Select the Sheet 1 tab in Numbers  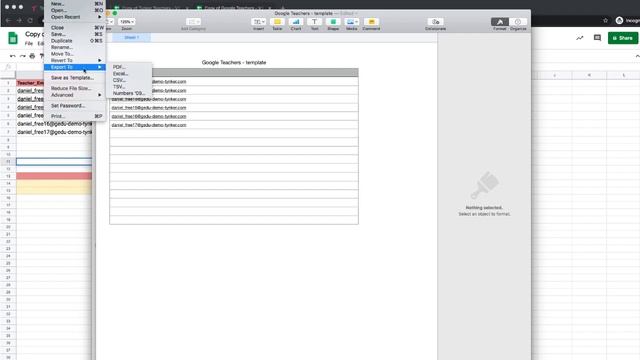(x=131, y=38)
